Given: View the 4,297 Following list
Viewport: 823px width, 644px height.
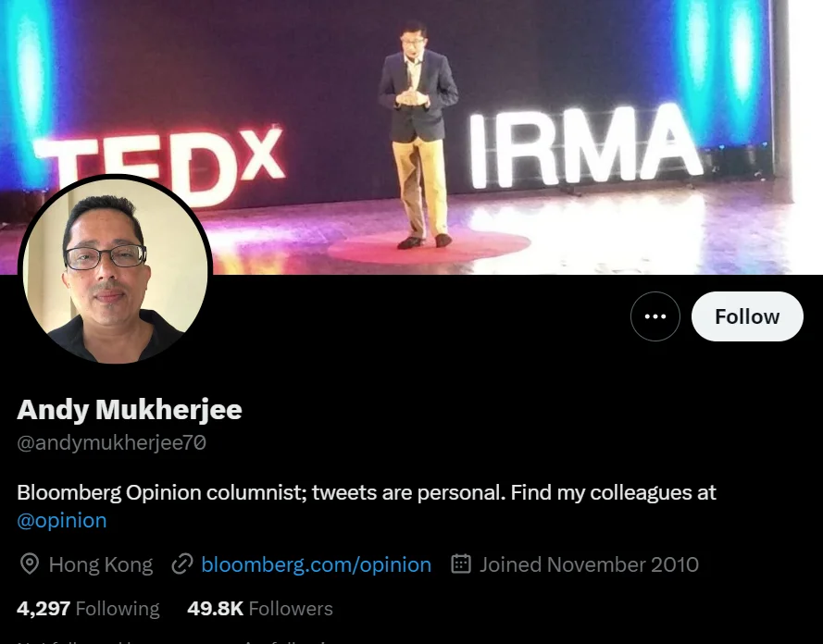Looking at the screenshot, I should point(88,608).
